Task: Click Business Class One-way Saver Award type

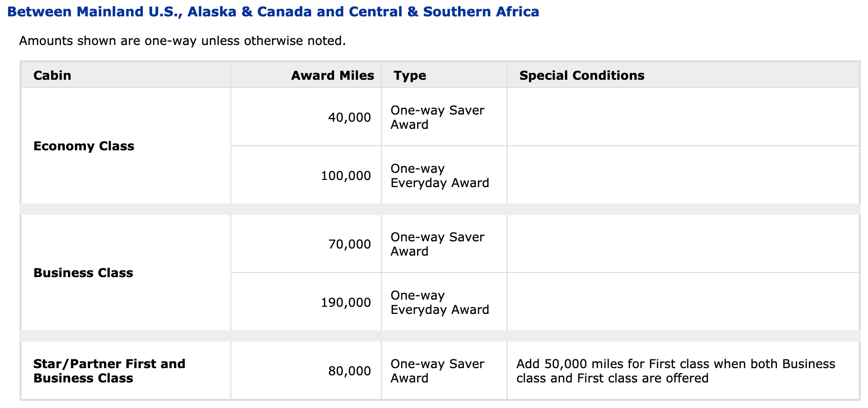Action: (437, 244)
